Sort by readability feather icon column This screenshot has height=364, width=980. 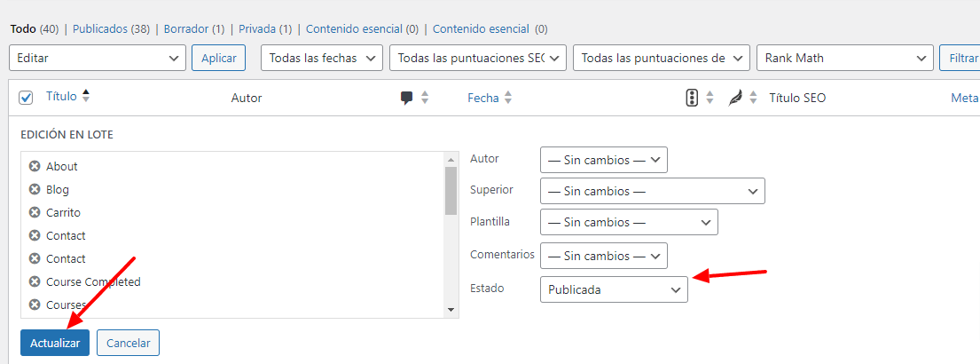[x=742, y=98]
